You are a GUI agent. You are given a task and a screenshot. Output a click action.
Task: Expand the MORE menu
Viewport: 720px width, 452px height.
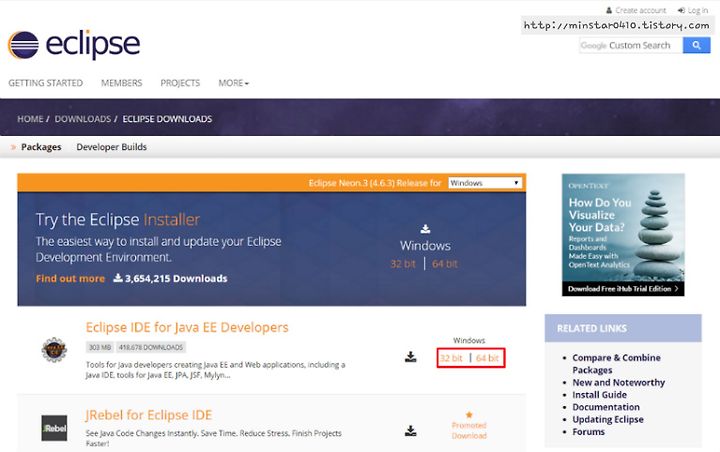233,83
